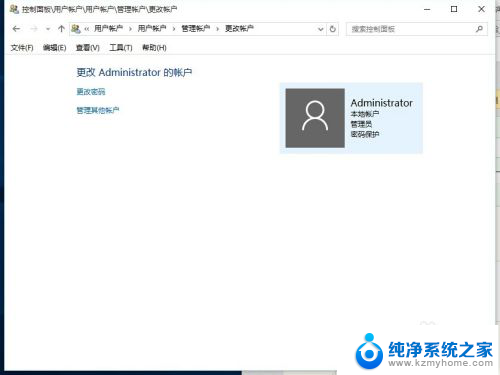This screenshot has width=500, height=375.
Task: Click the Administrator account avatar picture
Action: (x=315, y=118)
